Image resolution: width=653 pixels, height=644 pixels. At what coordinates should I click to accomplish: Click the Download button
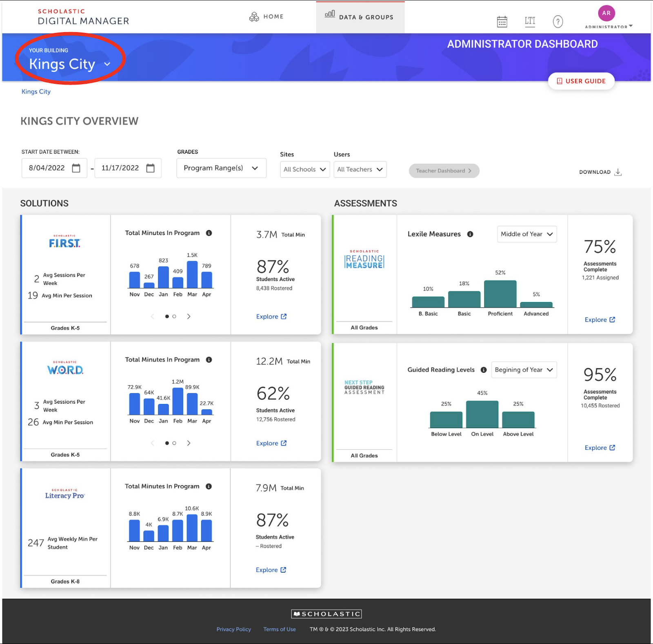[600, 172]
